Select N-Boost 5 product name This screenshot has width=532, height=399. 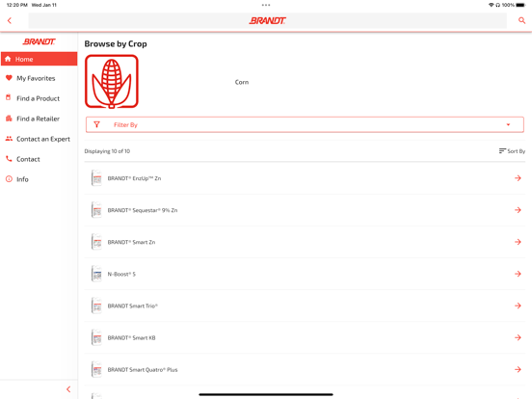(121, 274)
